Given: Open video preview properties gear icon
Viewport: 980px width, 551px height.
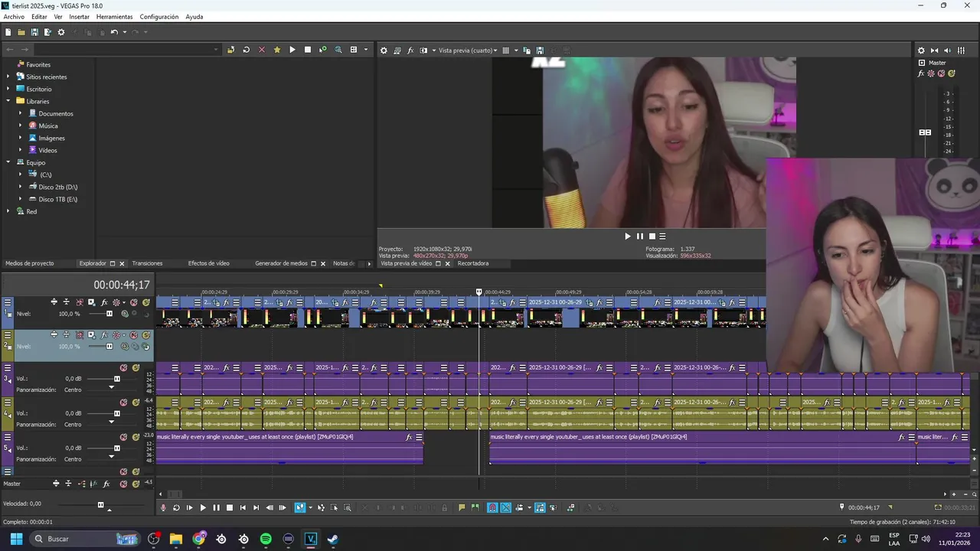Looking at the screenshot, I should click(x=384, y=51).
